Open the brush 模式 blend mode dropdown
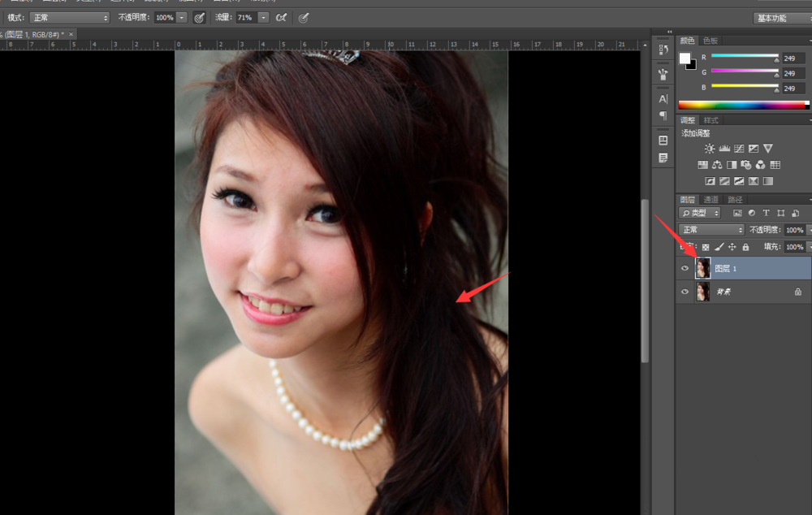 tap(69, 17)
